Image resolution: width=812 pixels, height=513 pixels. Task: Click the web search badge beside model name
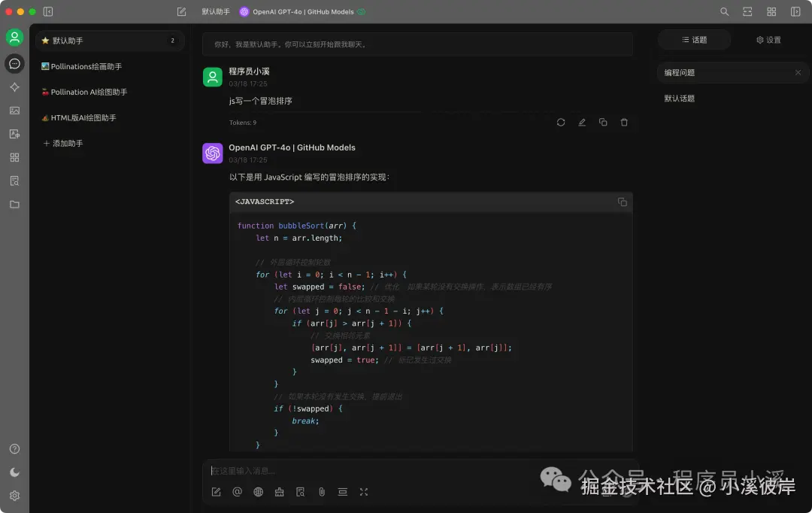(362, 11)
